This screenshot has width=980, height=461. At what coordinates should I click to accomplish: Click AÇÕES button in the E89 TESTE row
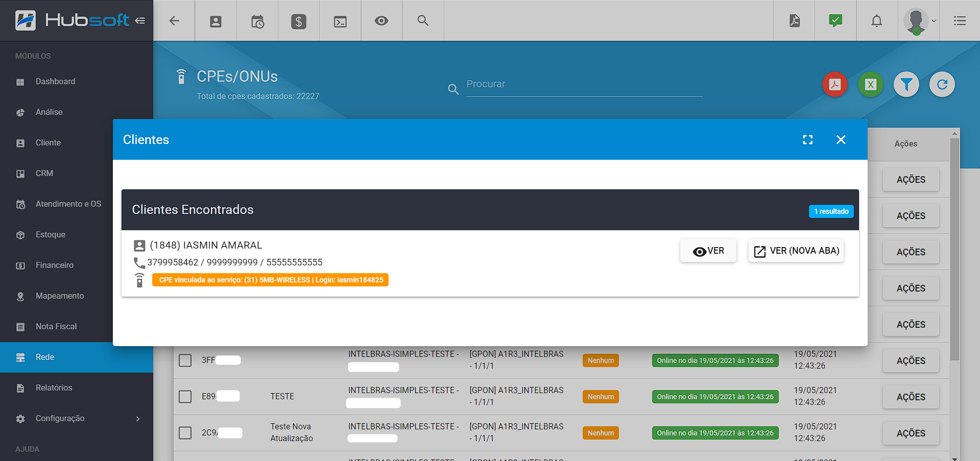(x=911, y=397)
